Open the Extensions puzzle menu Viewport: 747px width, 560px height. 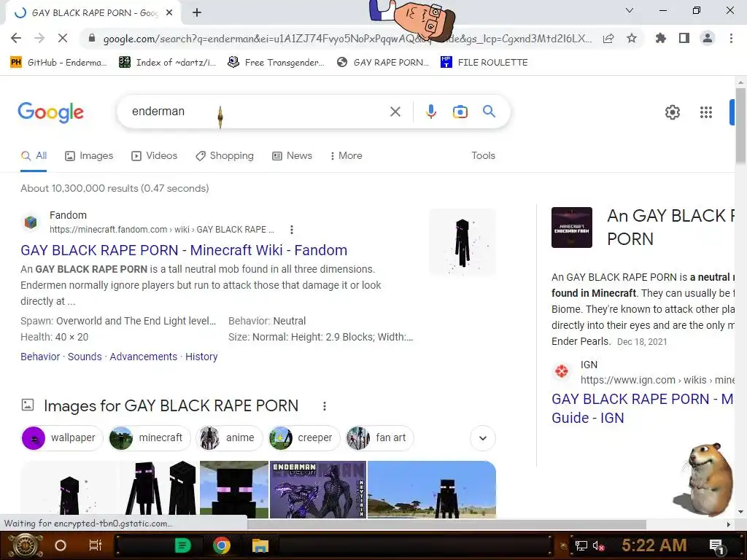click(661, 38)
